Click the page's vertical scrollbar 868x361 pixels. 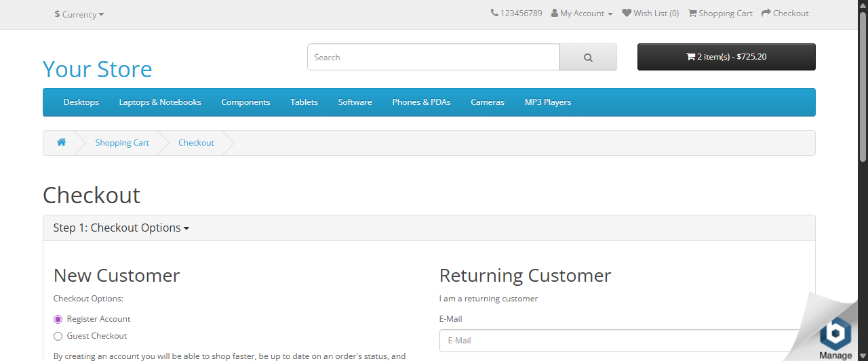click(x=863, y=88)
